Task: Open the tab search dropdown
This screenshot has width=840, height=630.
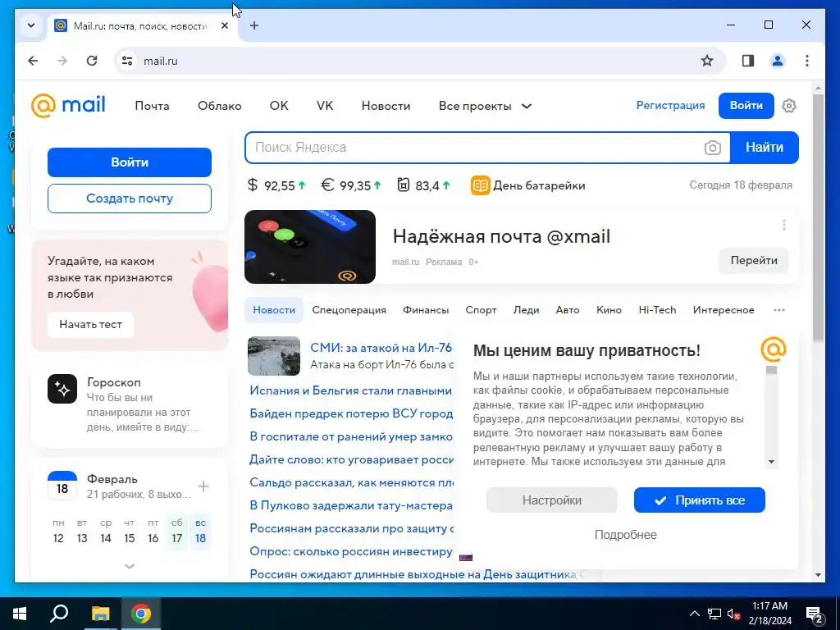Action: [x=31, y=25]
